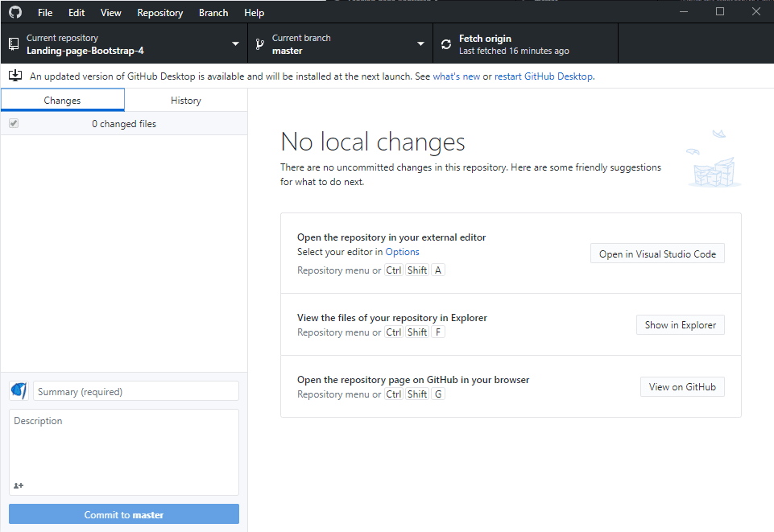This screenshot has width=774, height=532.
Task: Follow the what's new link
Action: (456, 76)
